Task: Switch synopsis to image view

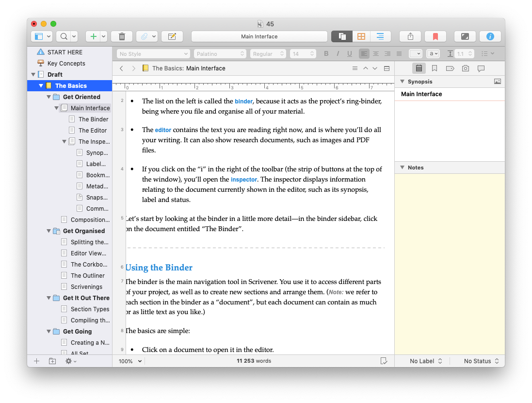Action: pos(498,82)
